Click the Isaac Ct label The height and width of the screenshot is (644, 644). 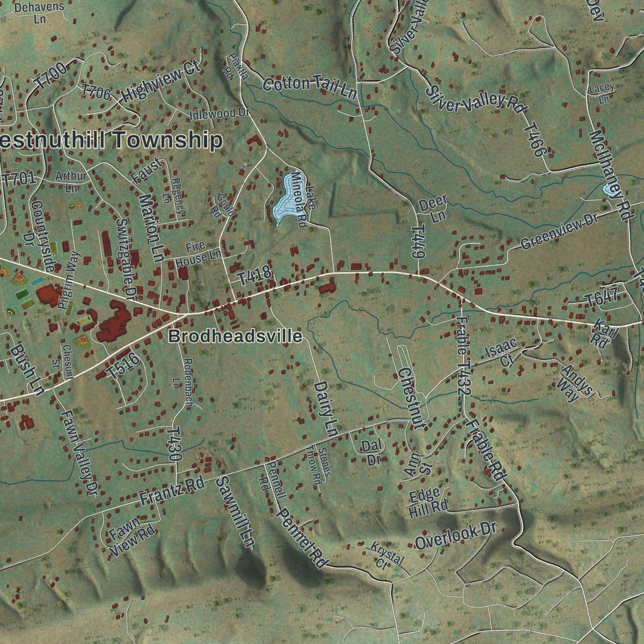501,352
